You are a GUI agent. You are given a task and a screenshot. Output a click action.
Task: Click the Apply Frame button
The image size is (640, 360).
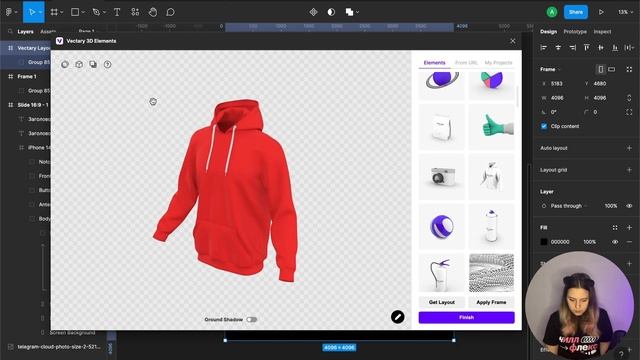coord(491,302)
